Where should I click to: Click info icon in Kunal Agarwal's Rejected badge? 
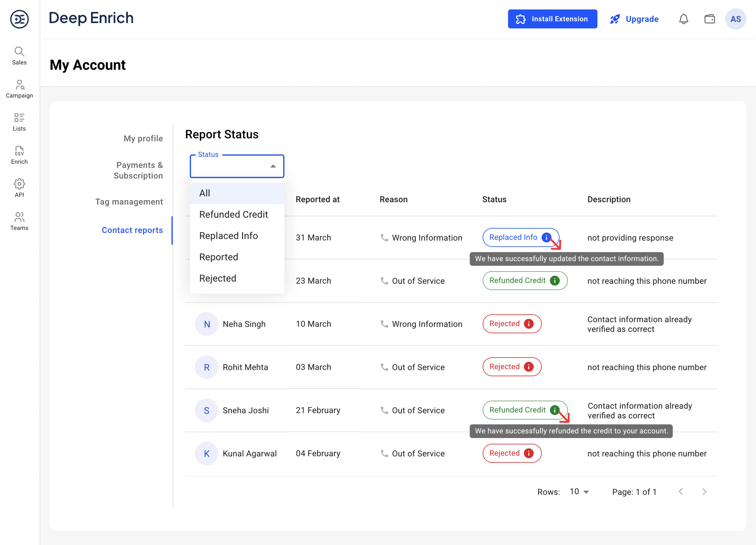click(529, 453)
